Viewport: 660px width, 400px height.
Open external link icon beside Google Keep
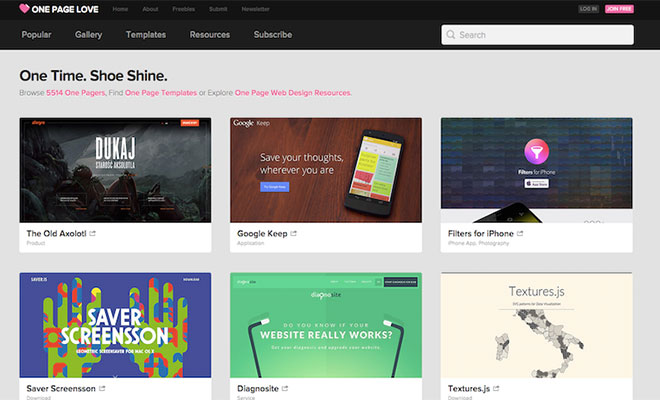[x=293, y=233]
